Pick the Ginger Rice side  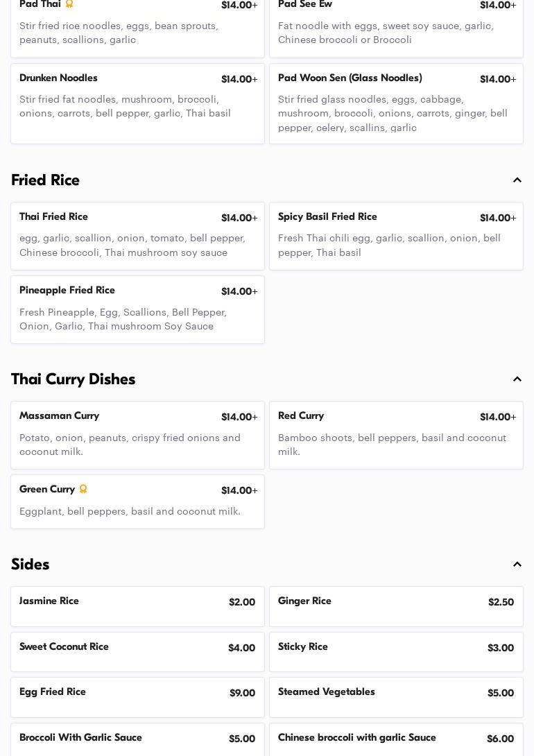coord(396,606)
